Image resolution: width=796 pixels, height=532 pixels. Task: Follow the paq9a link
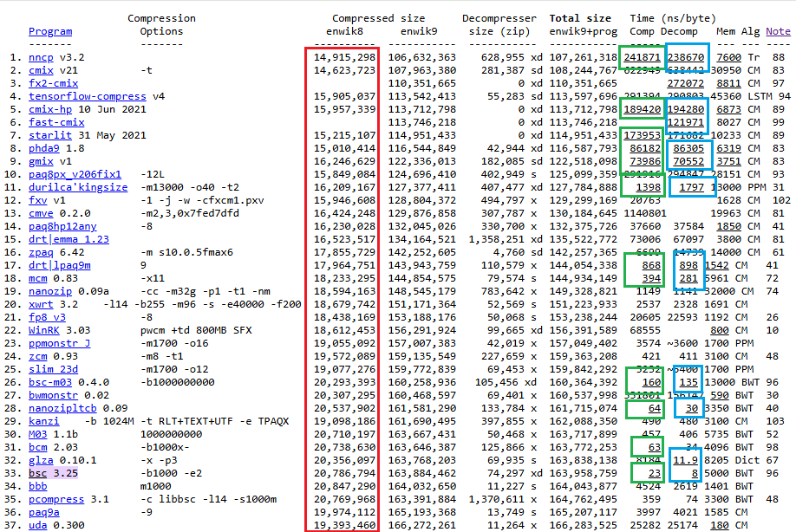point(44,513)
